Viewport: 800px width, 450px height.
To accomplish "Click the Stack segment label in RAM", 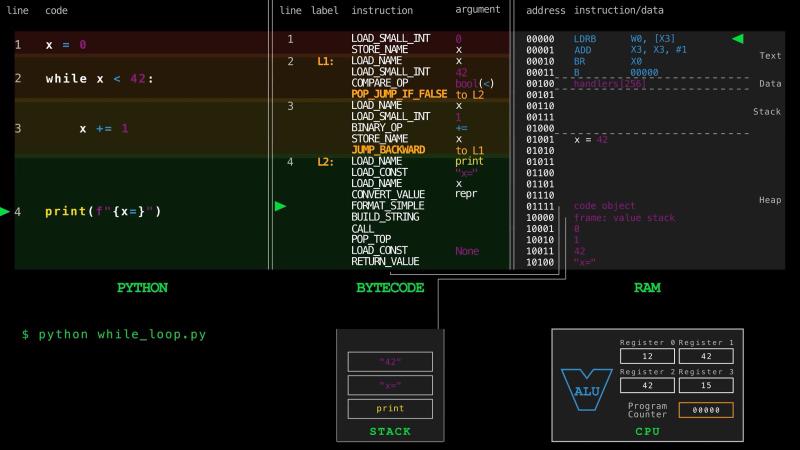I will pyautogui.click(x=767, y=111).
